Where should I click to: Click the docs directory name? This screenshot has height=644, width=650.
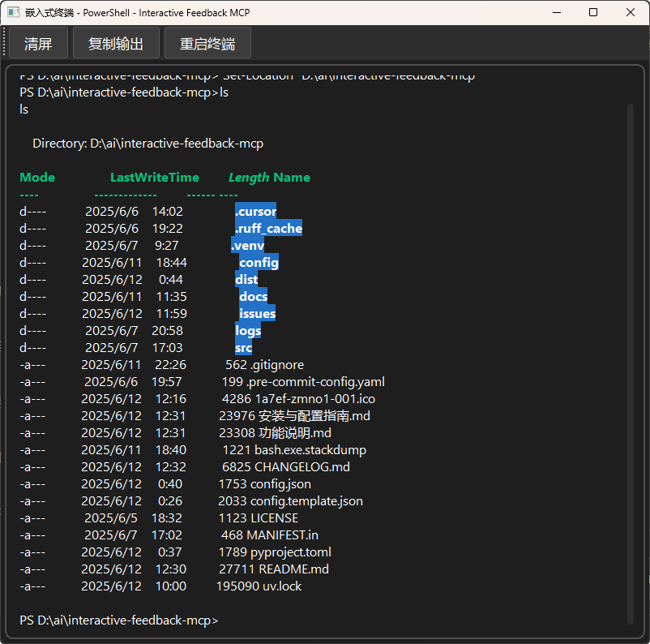click(252, 296)
